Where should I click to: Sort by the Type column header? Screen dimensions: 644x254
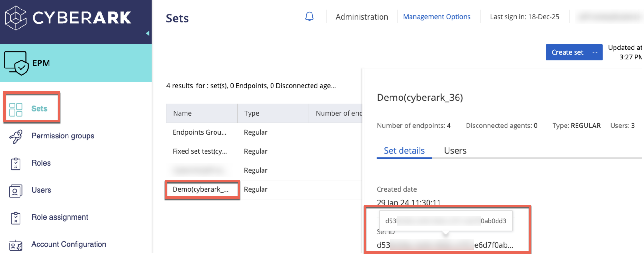coord(273,113)
